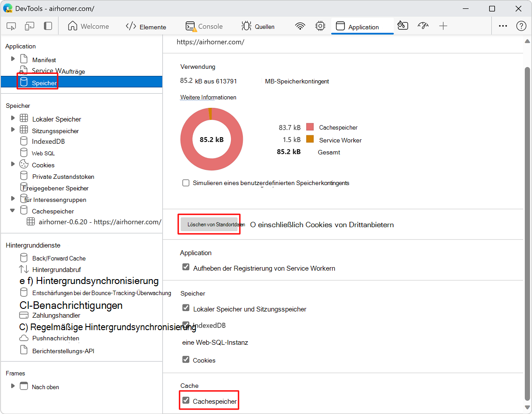532x414 pixels.
Task: Toggle the device emulation icon
Action: (29, 26)
